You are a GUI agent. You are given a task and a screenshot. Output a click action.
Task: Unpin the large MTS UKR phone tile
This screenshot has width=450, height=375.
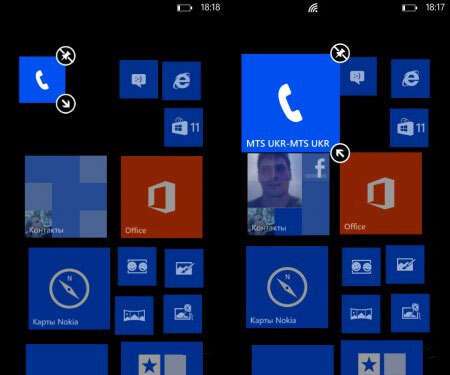point(340,53)
